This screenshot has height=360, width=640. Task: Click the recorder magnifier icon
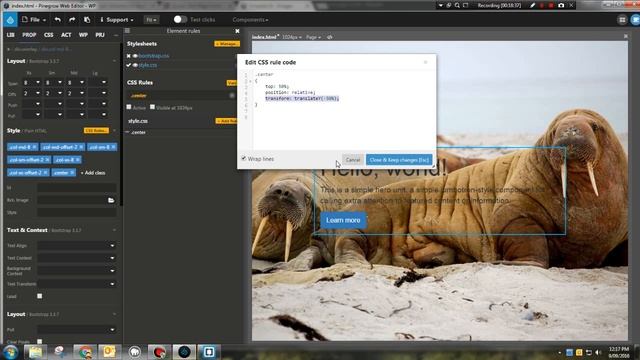(457, 5)
